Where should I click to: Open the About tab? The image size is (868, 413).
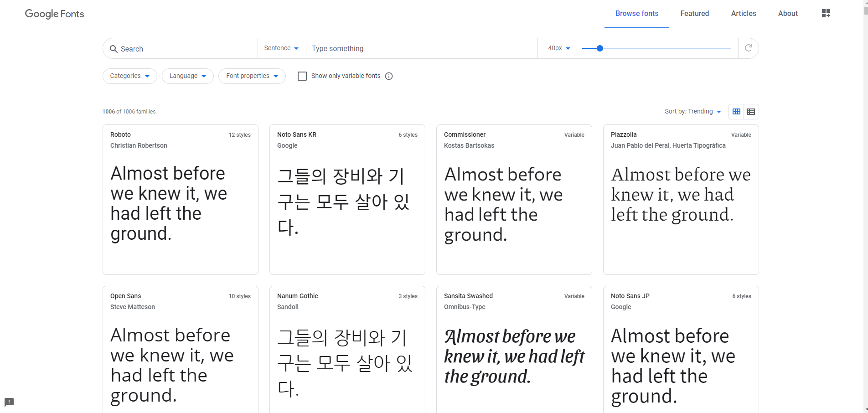[788, 14]
